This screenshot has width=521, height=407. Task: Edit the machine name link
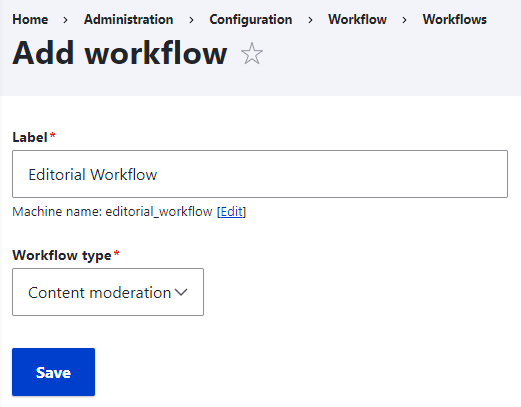click(x=231, y=212)
